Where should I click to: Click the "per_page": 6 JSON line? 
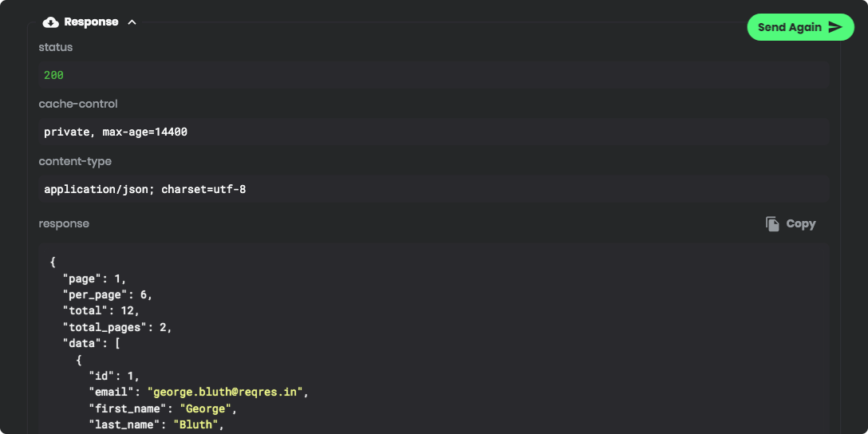[x=107, y=294]
